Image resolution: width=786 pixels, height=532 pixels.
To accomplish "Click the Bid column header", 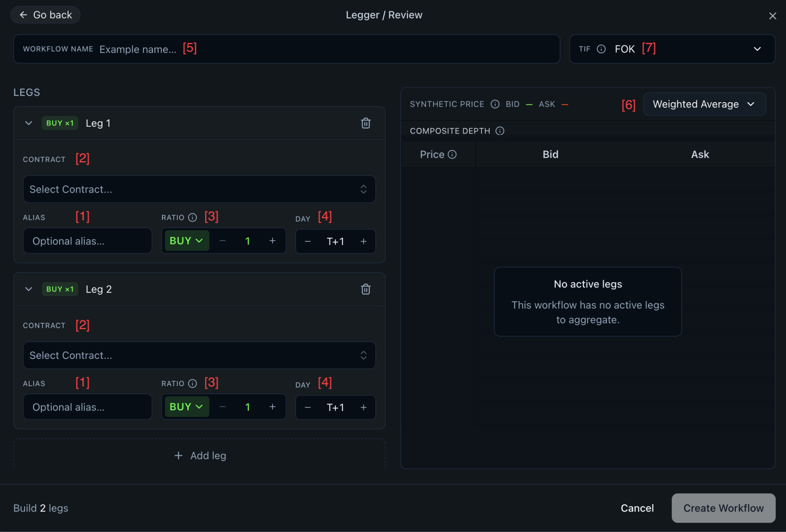I will tap(550, 154).
